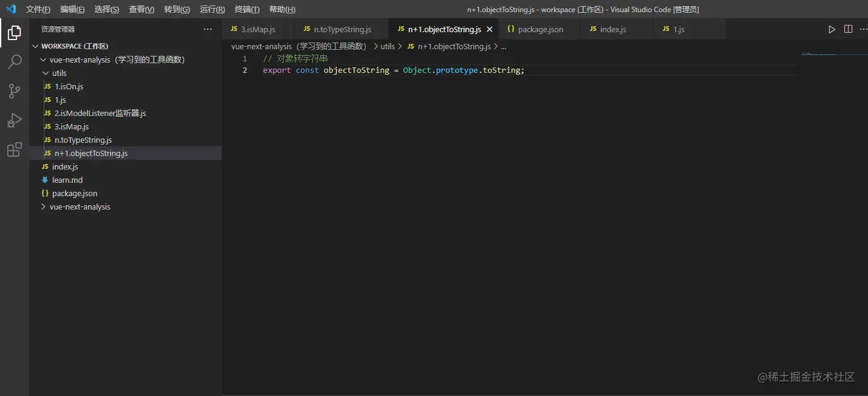
Task: Click line number 2 in gutter
Action: tap(245, 70)
